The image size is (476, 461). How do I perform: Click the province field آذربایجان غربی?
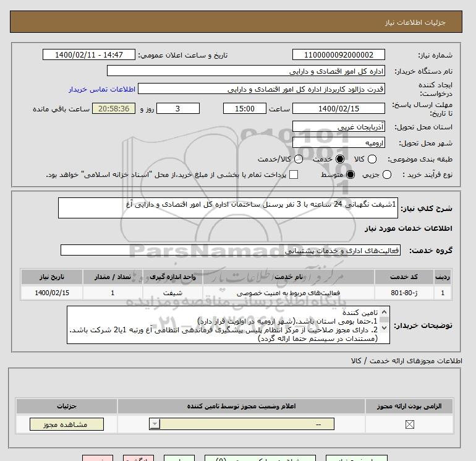(x=339, y=126)
